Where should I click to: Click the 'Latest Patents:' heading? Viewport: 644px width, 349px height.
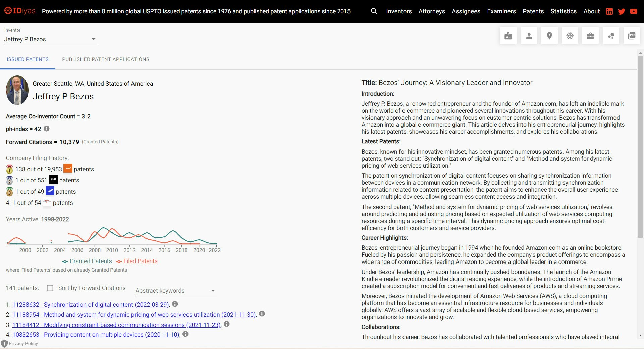pyautogui.click(x=381, y=141)
